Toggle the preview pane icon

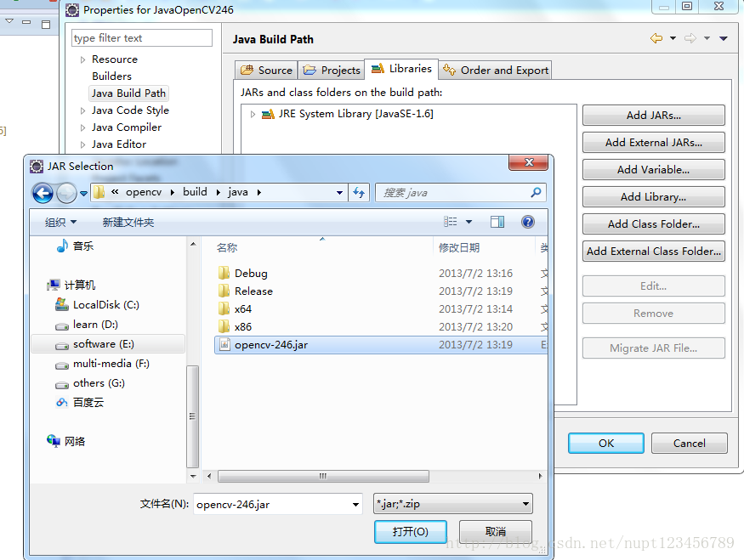pyautogui.click(x=497, y=222)
